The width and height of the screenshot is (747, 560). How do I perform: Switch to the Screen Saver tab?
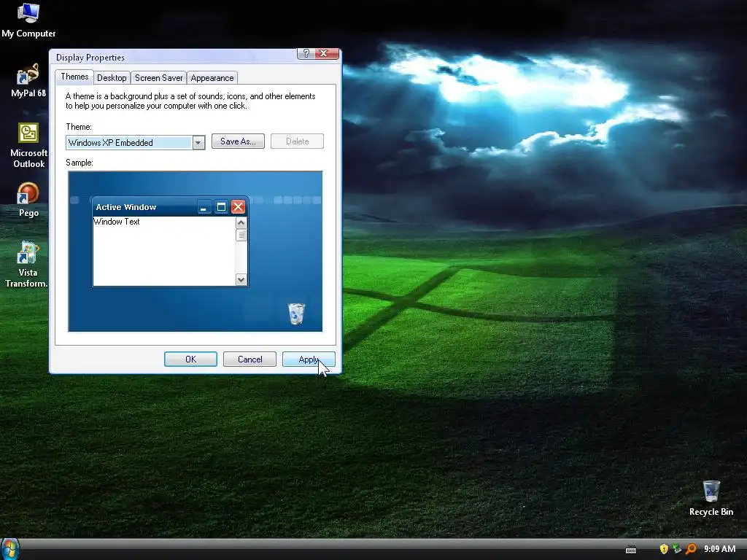tap(158, 77)
